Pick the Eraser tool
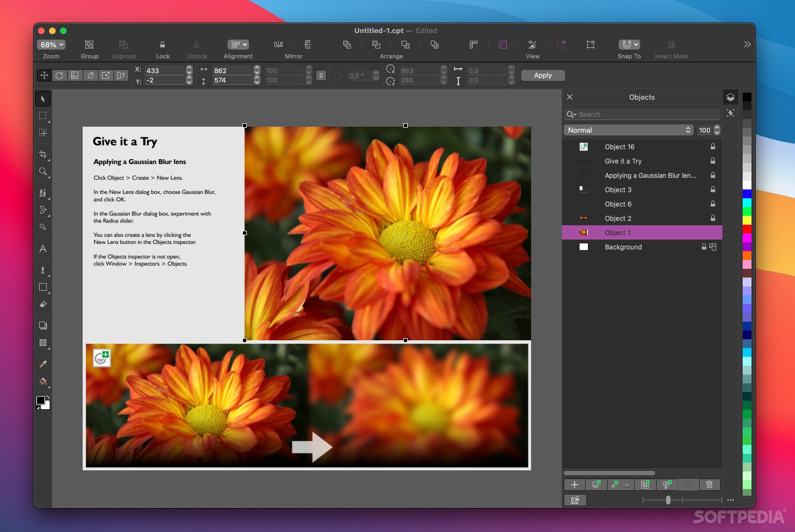 [43, 304]
